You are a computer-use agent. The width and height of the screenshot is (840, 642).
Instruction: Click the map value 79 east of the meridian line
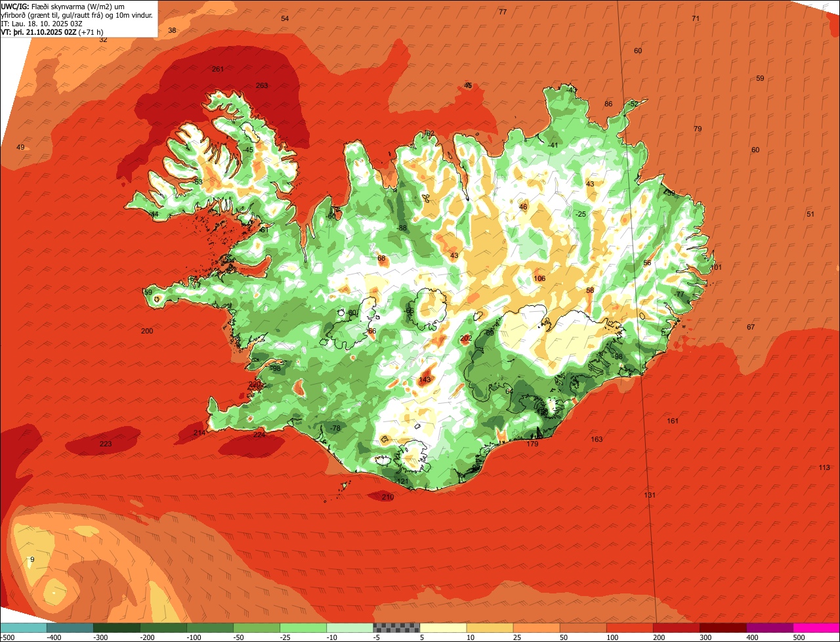(x=698, y=129)
